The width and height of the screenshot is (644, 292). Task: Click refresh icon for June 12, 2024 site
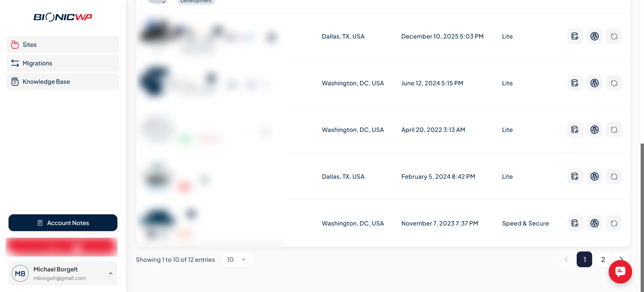[614, 83]
